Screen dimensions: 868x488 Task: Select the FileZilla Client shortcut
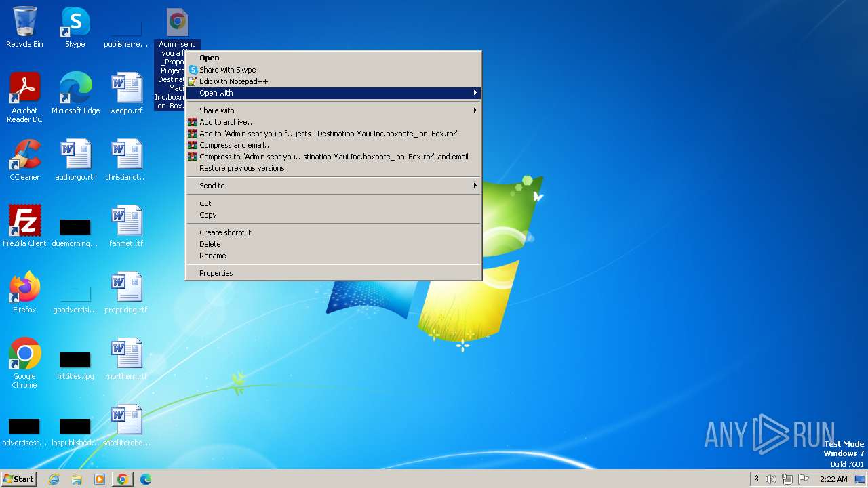coord(24,226)
